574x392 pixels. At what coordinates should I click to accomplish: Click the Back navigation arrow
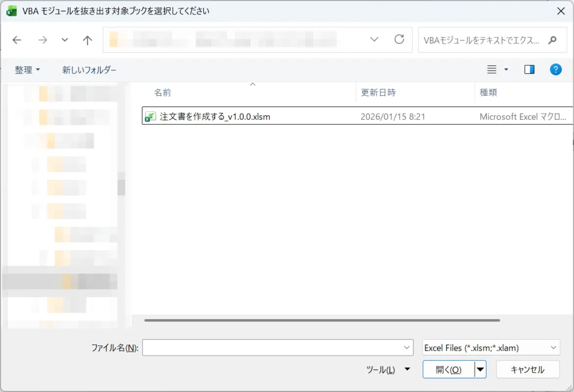pyautogui.click(x=17, y=40)
